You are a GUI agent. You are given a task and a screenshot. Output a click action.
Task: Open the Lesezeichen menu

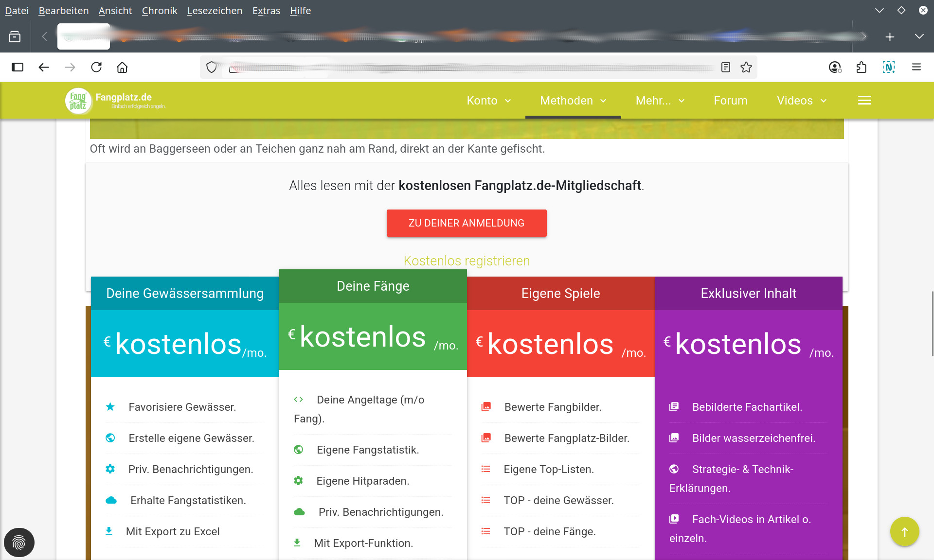coord(215,10)
